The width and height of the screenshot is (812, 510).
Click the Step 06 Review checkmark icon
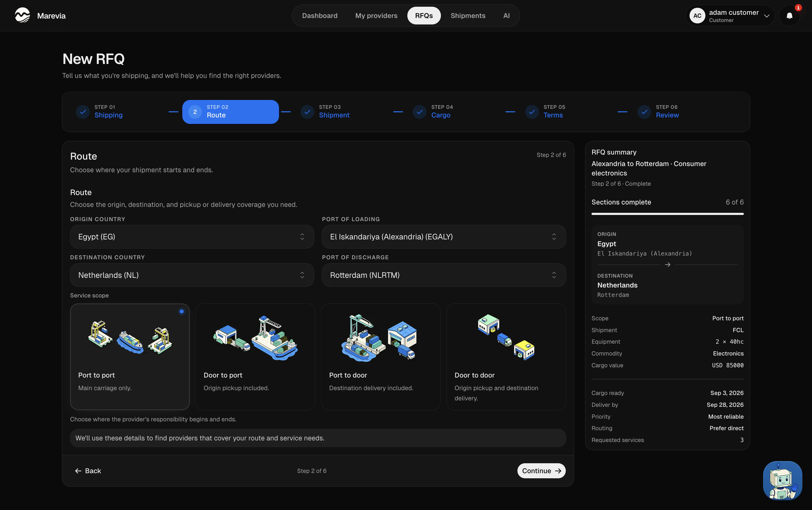644,112
